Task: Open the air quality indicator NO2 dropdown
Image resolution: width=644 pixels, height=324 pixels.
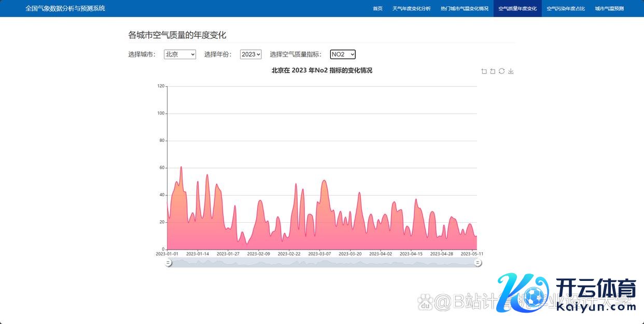Action: 342,55
